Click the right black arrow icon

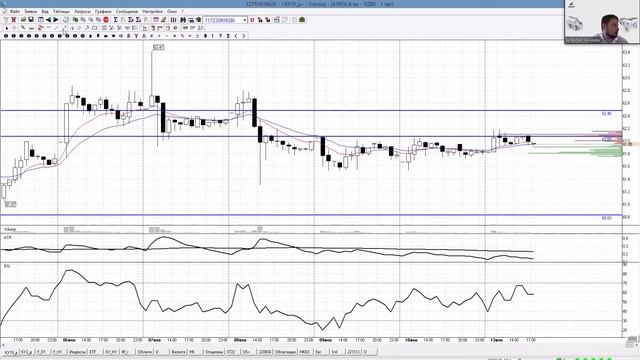point(56,20)
